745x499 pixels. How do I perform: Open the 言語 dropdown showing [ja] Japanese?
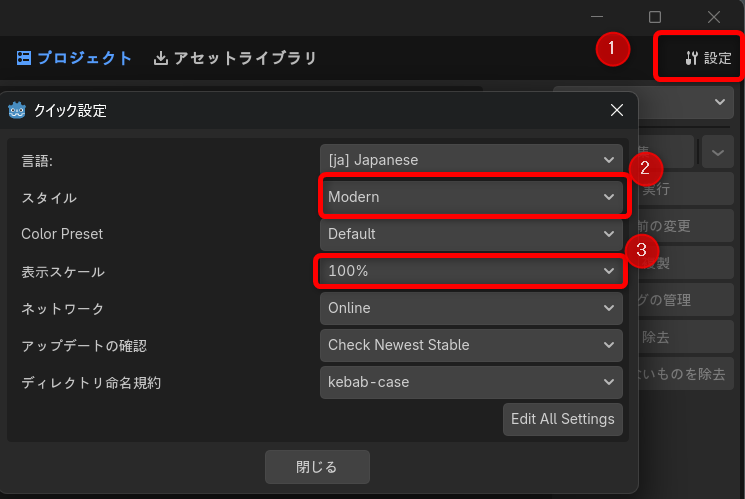(471, 160)
